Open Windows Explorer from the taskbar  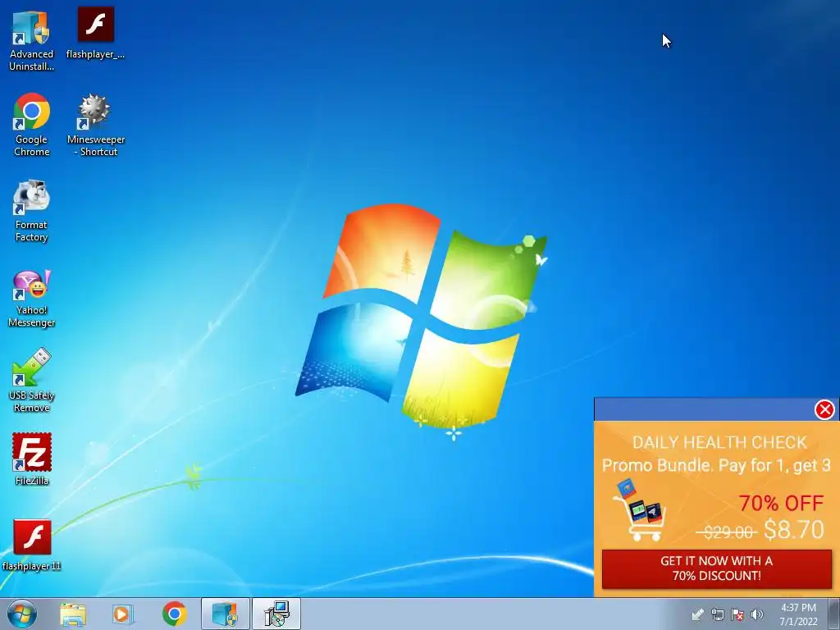73,614
